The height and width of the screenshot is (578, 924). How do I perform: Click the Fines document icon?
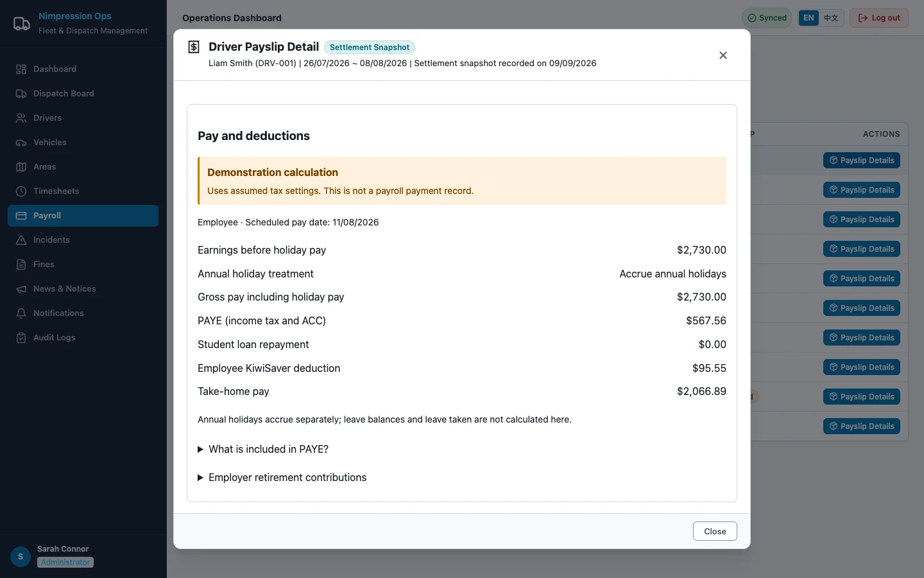point(21,265)
